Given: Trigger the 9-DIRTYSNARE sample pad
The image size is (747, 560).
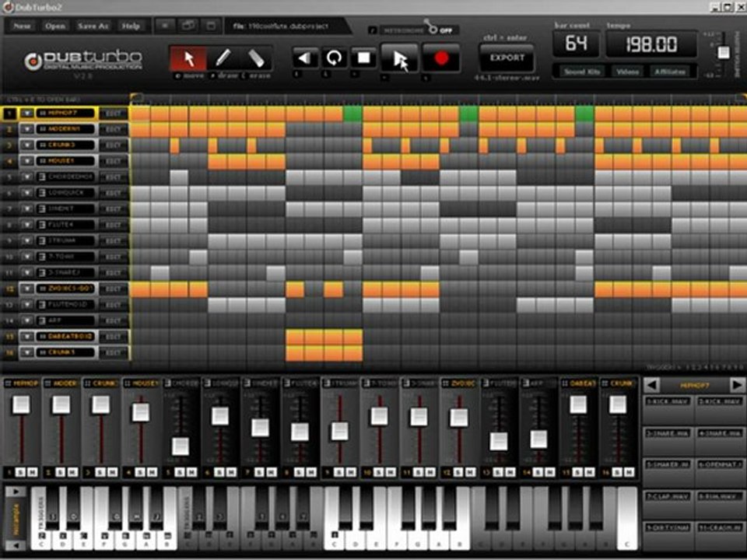Looking at the screenshot, I should coord(668,536).
